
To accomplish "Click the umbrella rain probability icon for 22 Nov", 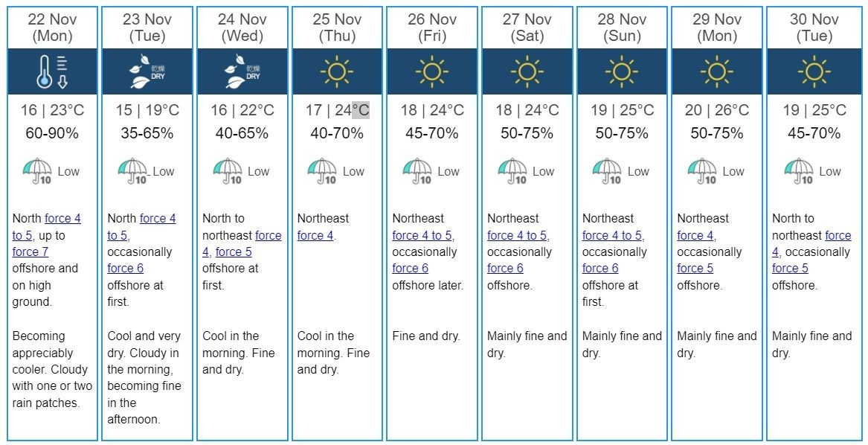I will click(38, 172).
